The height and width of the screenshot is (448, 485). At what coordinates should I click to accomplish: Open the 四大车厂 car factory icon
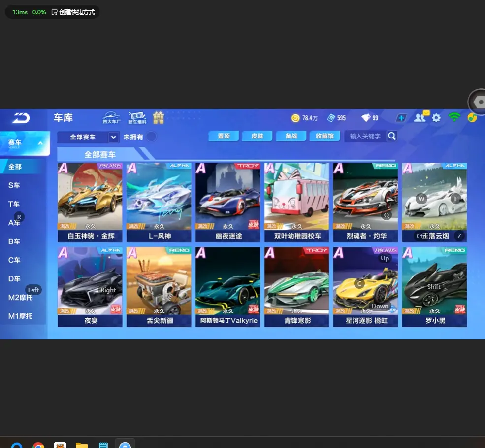point(112,118)
